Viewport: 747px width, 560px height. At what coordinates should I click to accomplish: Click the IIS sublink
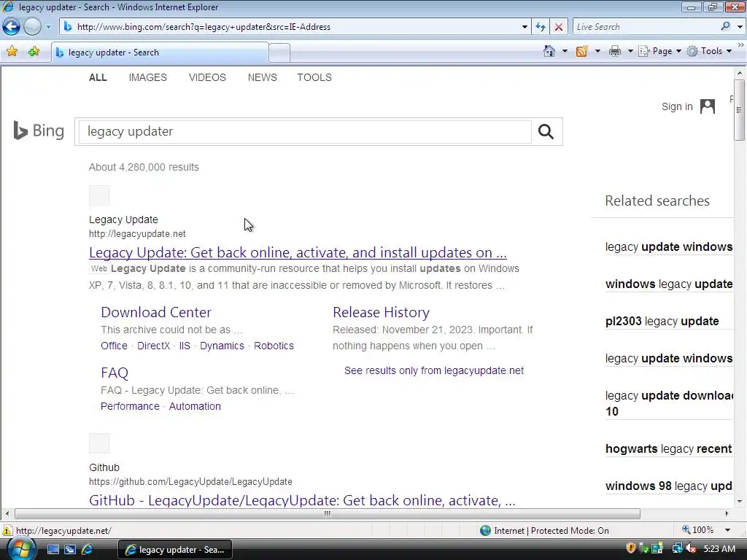tap(185, 346)
